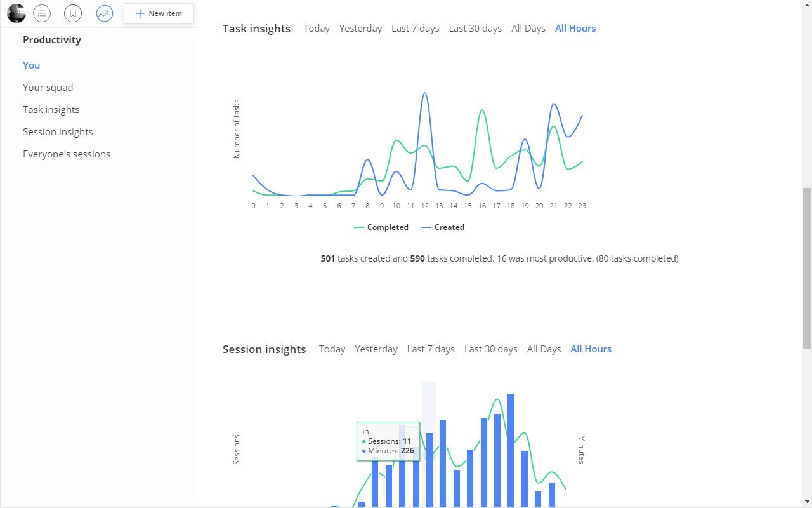Open the task list icon
The image size is (812, 508).
42,13
